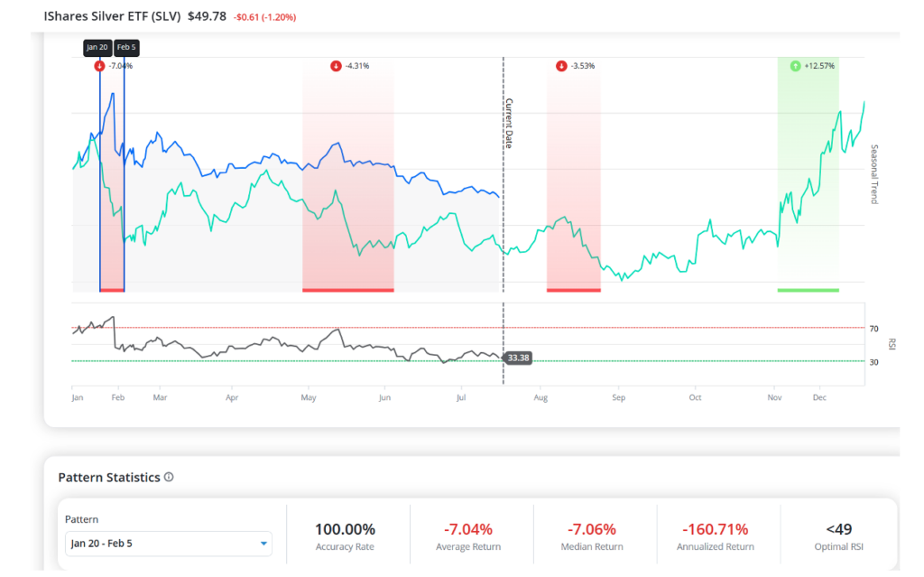Click the Pattern Statistics heading
Viewport: 924px width, 577px height.
click(109, 478)
